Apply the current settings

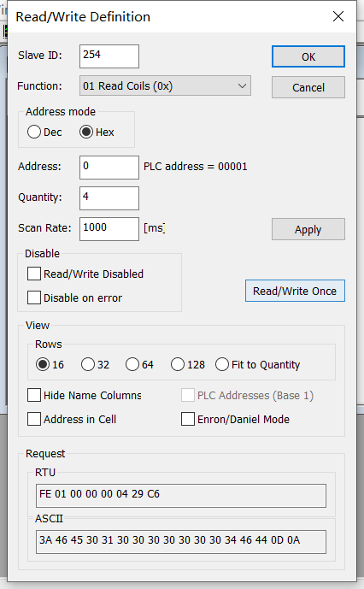pyautogui.click(x=308, y=229)
